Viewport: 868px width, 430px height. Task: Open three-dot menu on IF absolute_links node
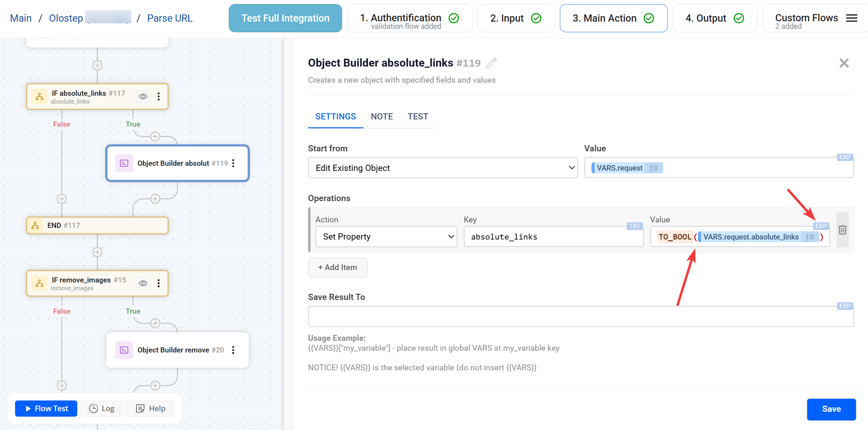(158, 96)
